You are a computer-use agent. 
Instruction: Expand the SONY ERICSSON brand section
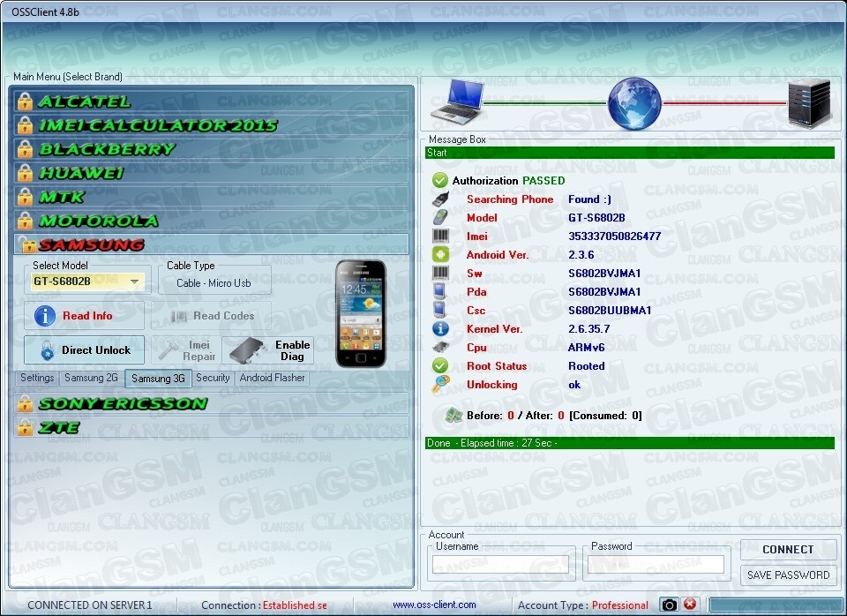tap(211, 403)
